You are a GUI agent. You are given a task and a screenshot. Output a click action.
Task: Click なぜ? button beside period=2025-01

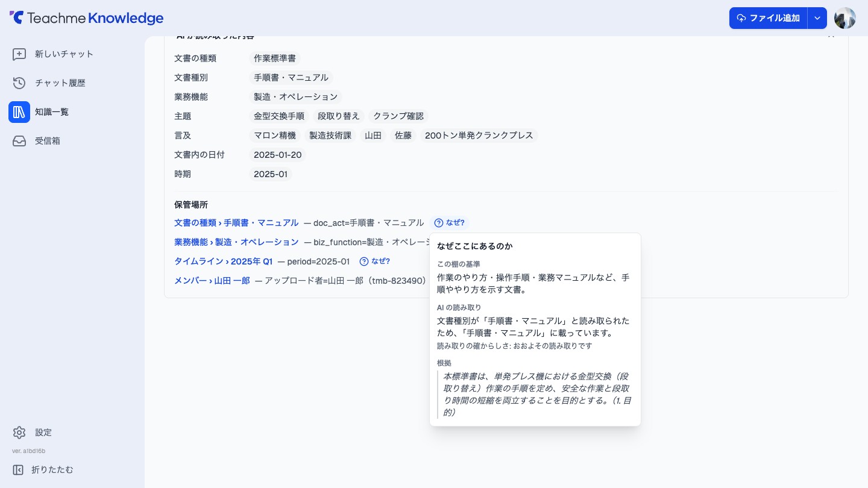(375, 261)
